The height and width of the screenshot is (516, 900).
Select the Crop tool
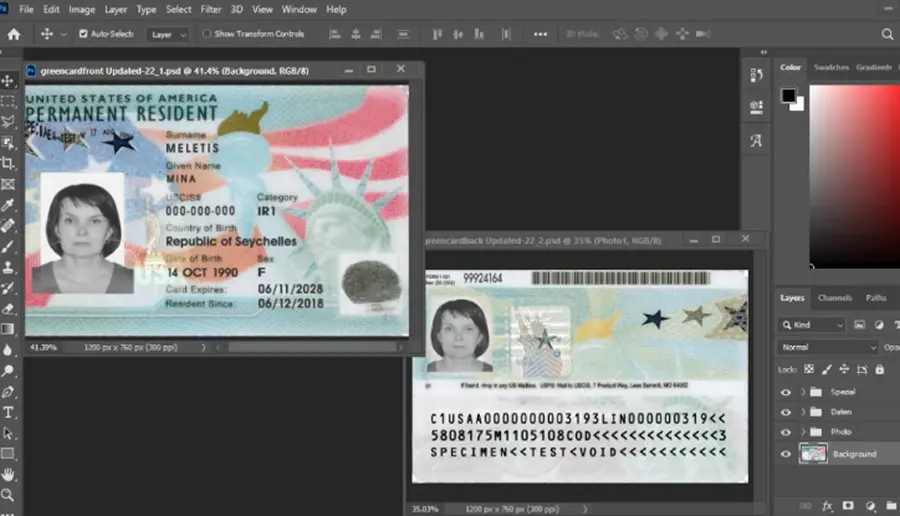[x=7, y=163]
